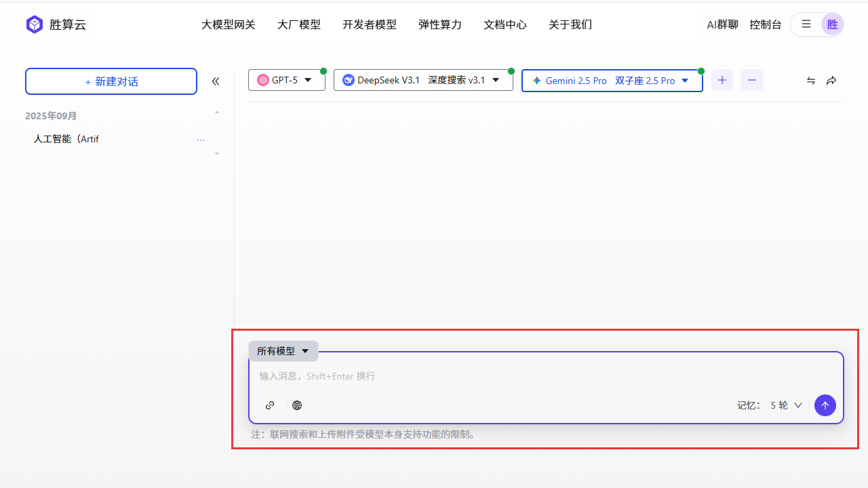The height and width of the screenshot is (488, 868).
Task: Click the DeepSeek model logo icon
Action: (349, 80)
